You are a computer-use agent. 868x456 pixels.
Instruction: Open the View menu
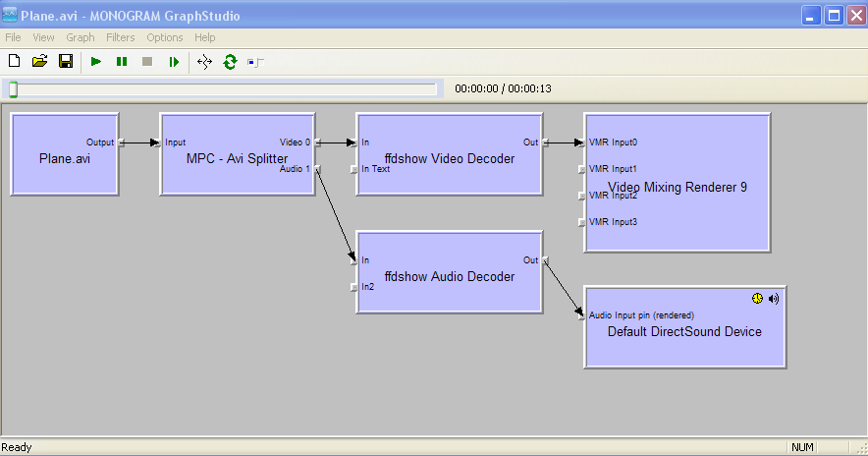coord(43,37)
